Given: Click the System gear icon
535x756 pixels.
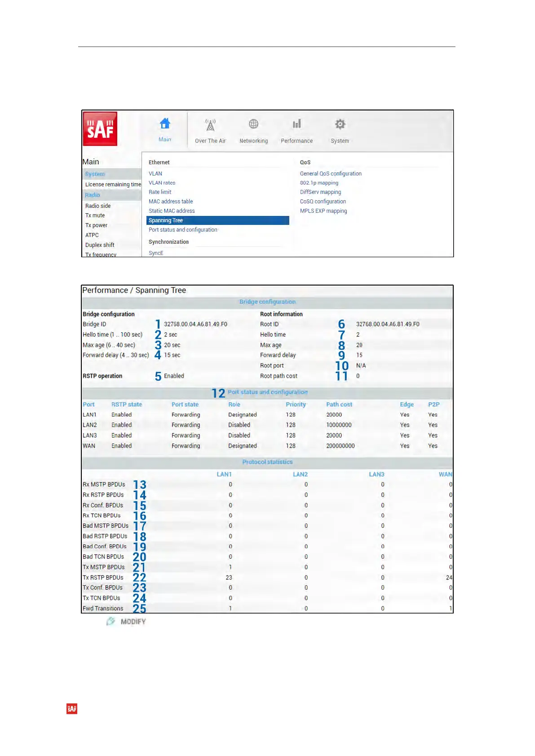Looking at the screenshot, I should pos(340,124).
